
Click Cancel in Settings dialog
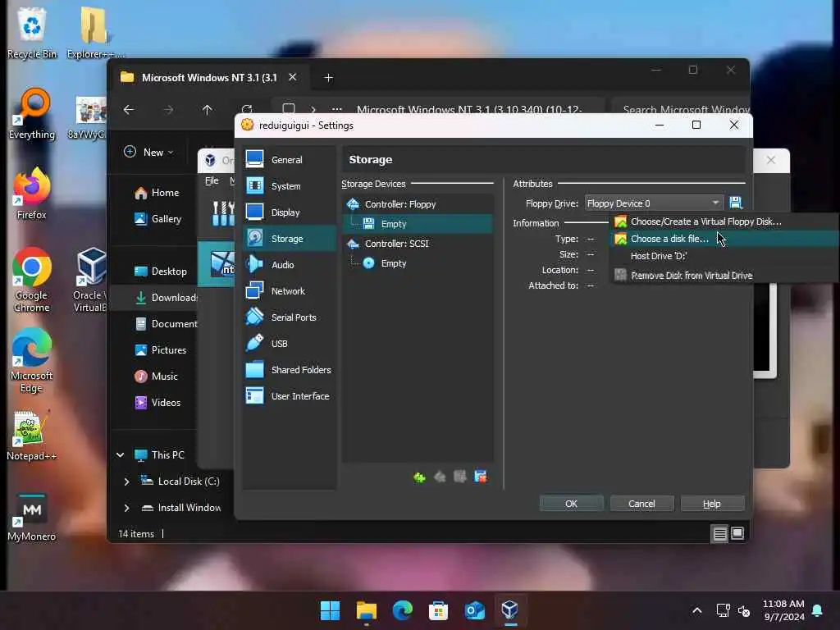click(x=641, y=504)
